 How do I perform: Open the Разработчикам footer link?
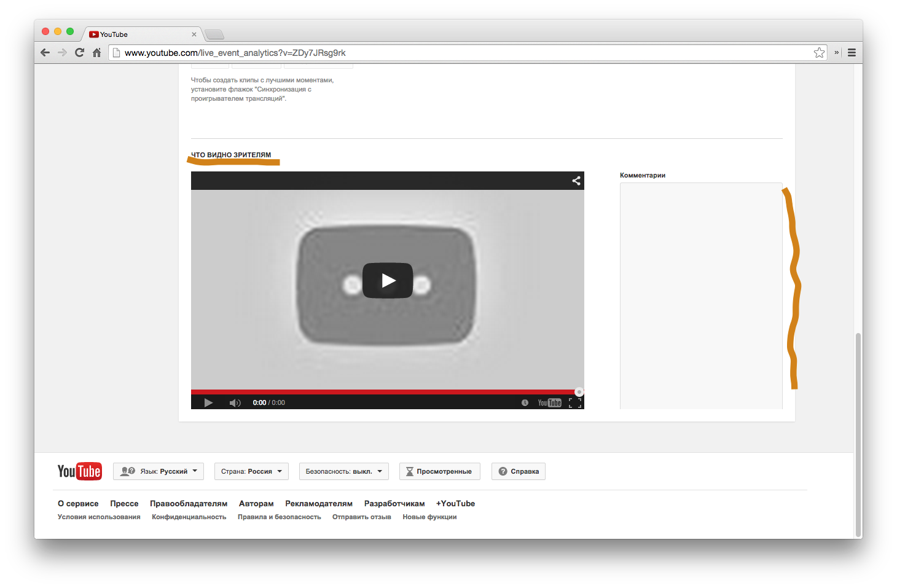point(394,504)
